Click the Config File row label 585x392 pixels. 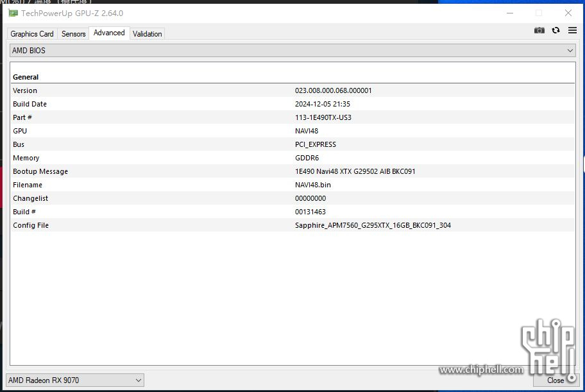pos(31,225)
